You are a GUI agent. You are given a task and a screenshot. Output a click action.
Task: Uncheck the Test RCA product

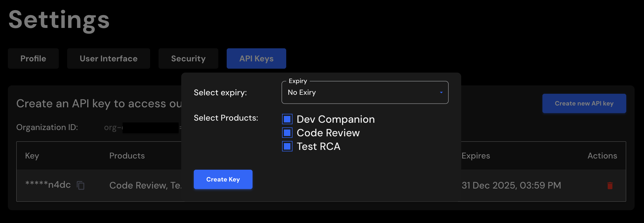287,146
